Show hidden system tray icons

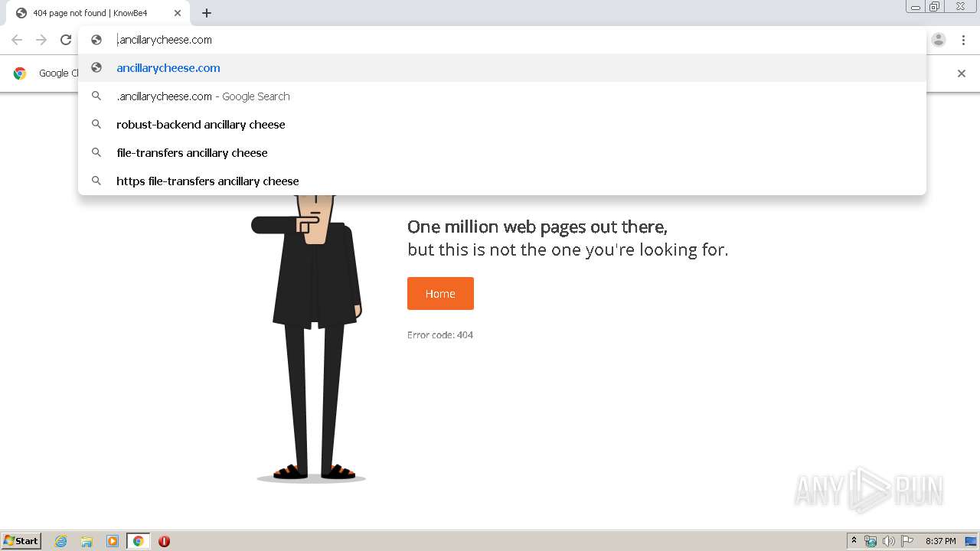854,541
